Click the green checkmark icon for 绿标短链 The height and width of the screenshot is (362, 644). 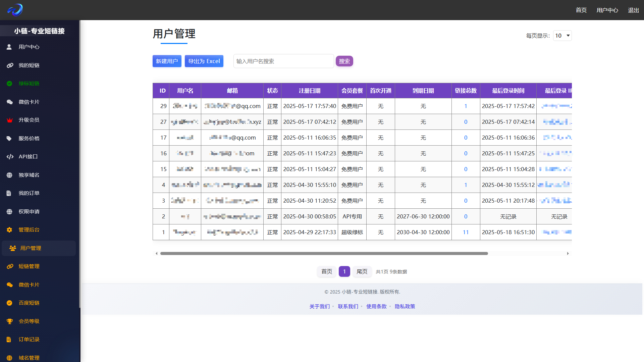tap(9, 84)
